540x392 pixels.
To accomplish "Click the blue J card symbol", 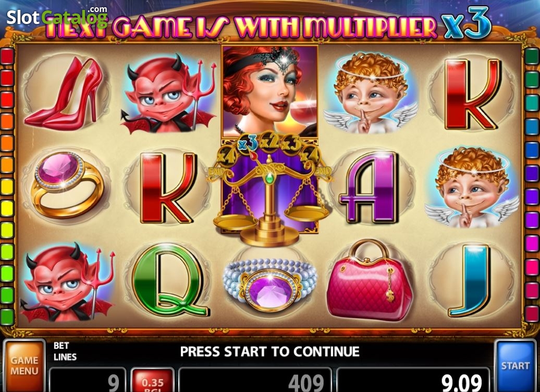I will point(470,280).
